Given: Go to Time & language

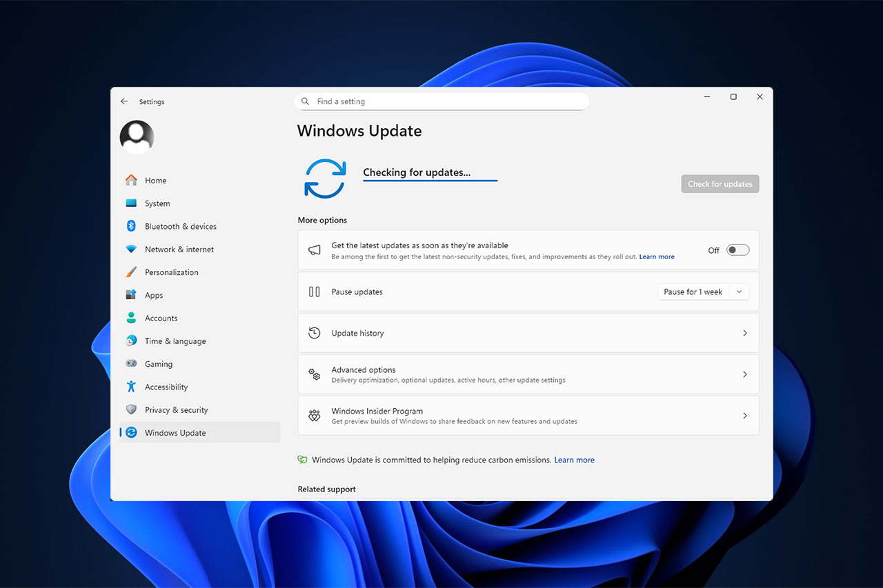Looking at the screenshot, I should 200,341.
